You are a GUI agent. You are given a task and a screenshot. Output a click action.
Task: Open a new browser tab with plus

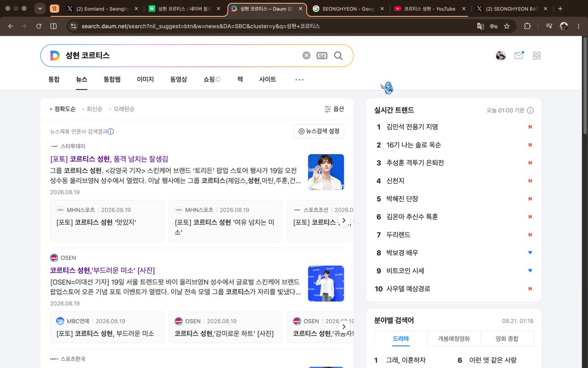[x=561, y=8]
